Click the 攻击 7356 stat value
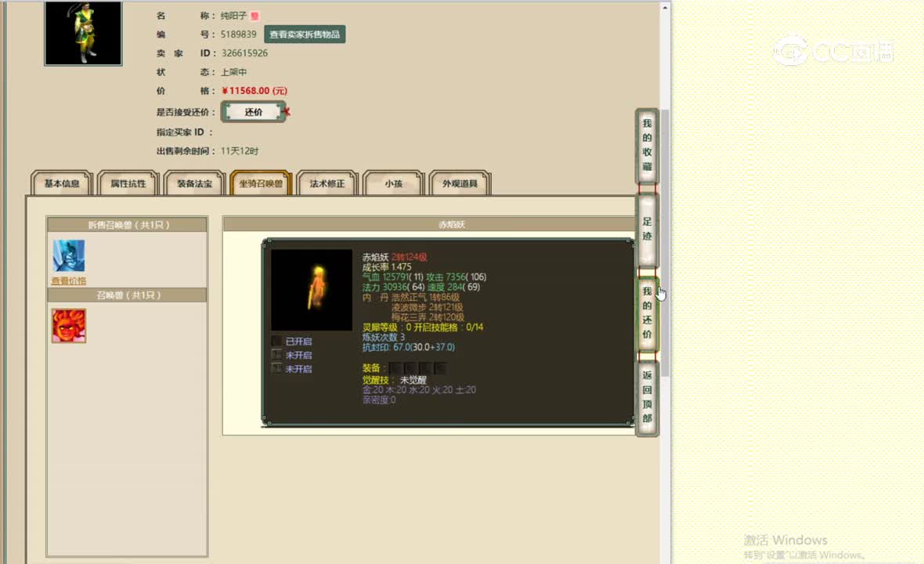The height and width of the screenshot is (564, 924). 456,277
